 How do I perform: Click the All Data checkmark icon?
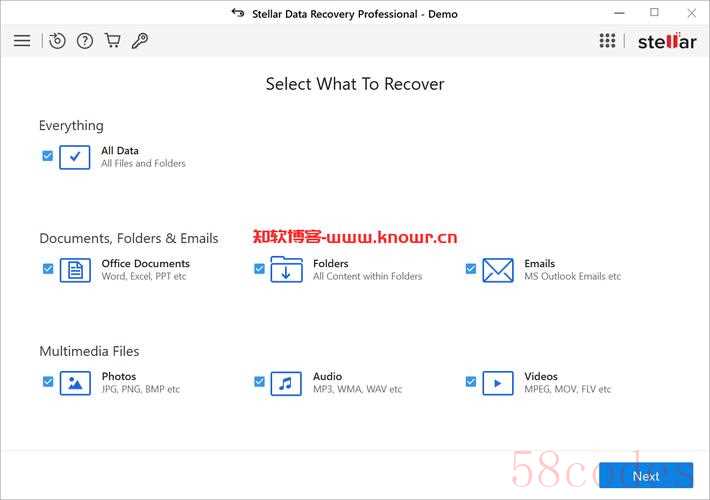pyautogui.click(x=75, y=157)
